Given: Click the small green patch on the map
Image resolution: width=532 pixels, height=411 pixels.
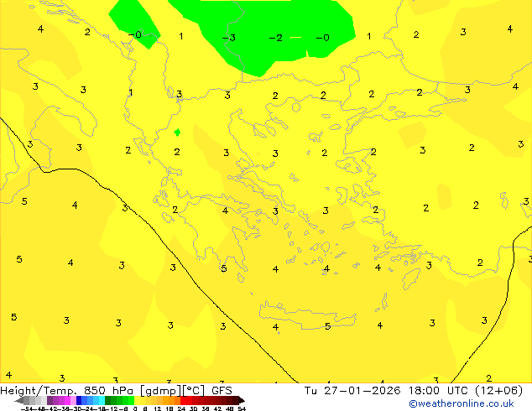Looking at the screenshot, I should click(x=177, y=133).
